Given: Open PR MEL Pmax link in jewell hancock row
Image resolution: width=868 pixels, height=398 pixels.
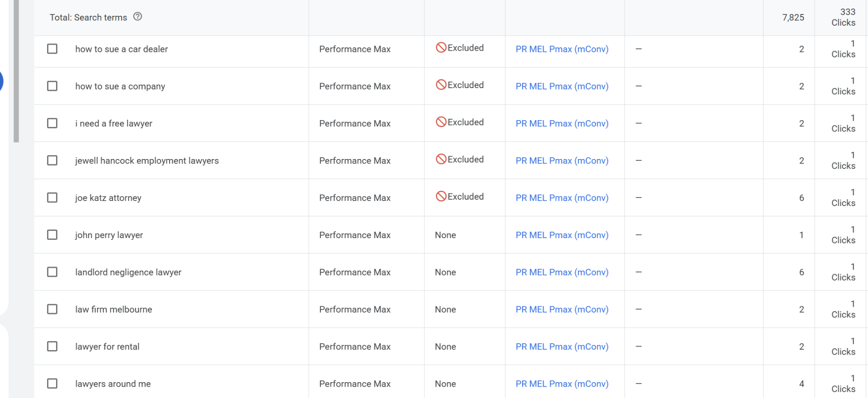Looking at the screenshot, I should click(562, 160).
